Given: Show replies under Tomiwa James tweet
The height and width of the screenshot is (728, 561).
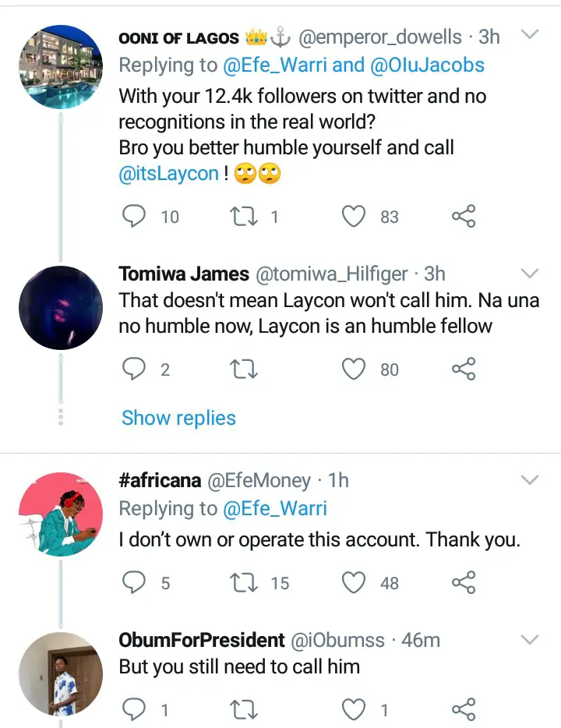Looking at the screenshot, I should click(x=178, y=418).
